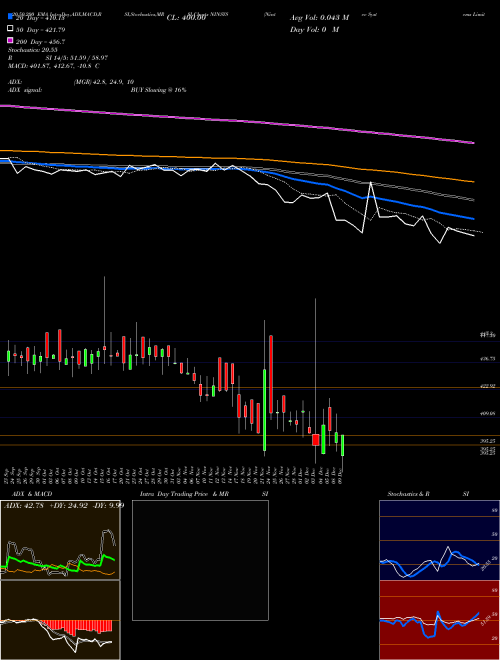Click the empty Intra Day Trading Price panel
This screenshot has width=500, height=660.
tap(200, 560)
